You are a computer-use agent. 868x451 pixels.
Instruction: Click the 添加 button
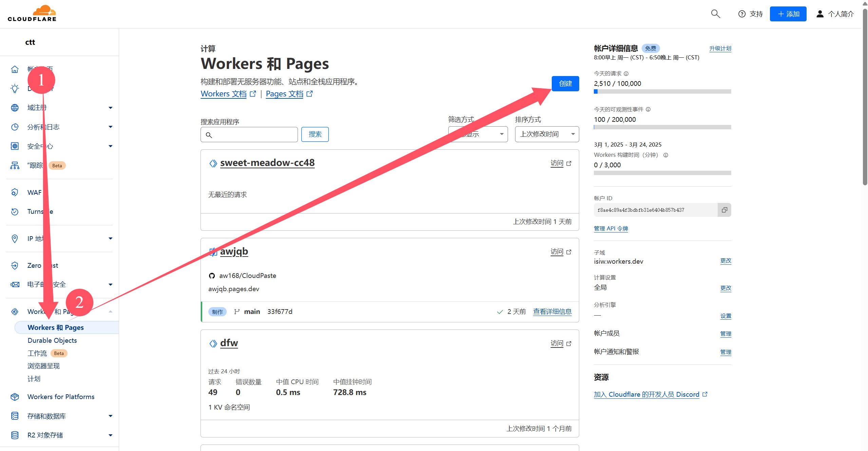(x=788, y=14)
